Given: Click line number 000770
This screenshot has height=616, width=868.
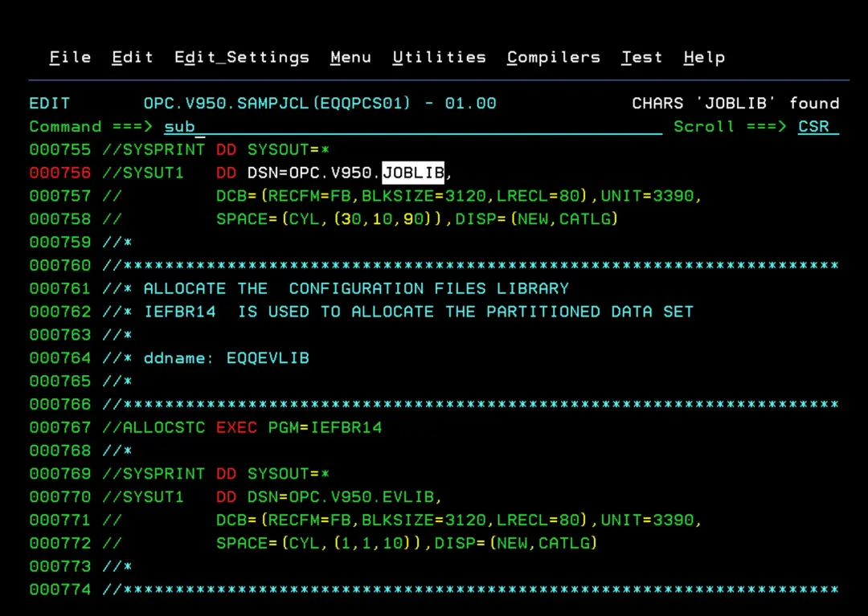Looking at the screenshot, I should coord(59,497).
